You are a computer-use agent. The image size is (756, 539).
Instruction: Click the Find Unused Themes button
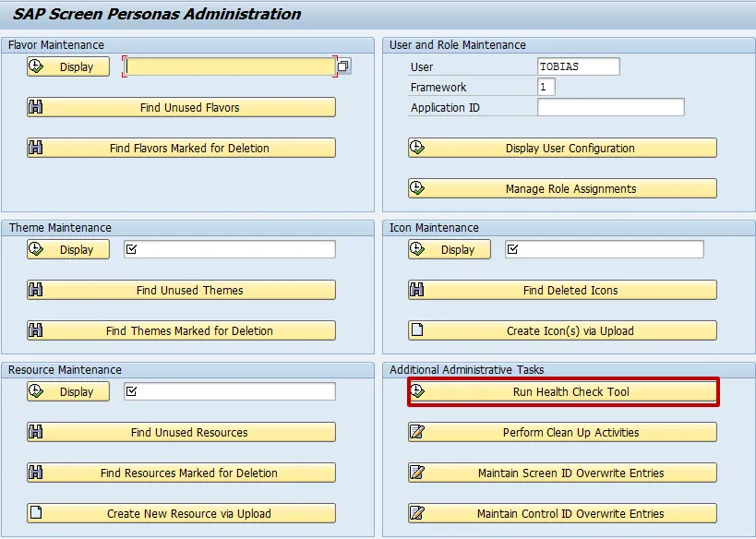click(x=181, y=290)
